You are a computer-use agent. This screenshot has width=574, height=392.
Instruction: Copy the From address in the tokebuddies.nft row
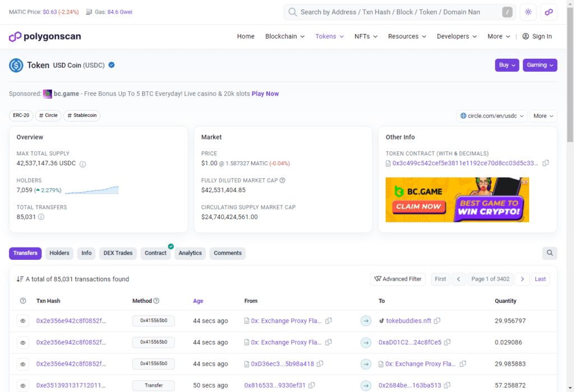pyautogui.click(x=328, y=321)
